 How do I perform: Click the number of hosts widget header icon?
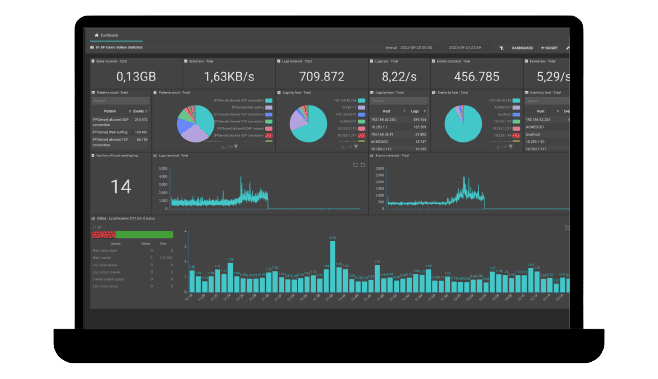93,156
